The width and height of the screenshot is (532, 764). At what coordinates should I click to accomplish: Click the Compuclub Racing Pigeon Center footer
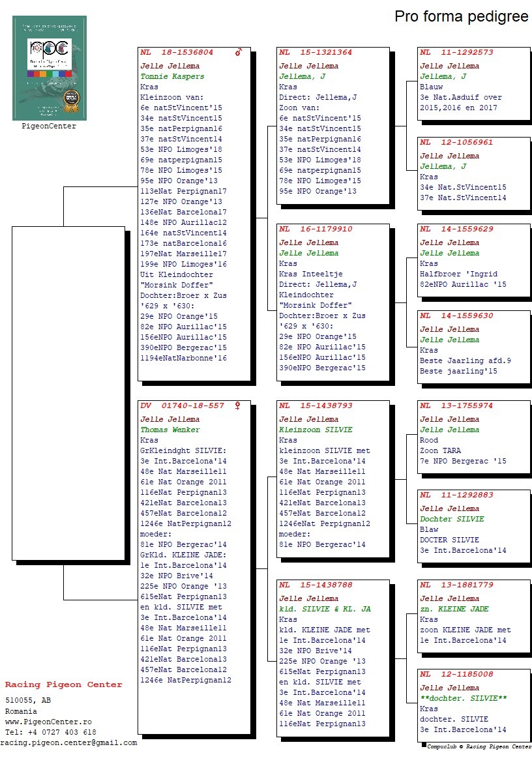pyautogui.click(x=479, y=746)
